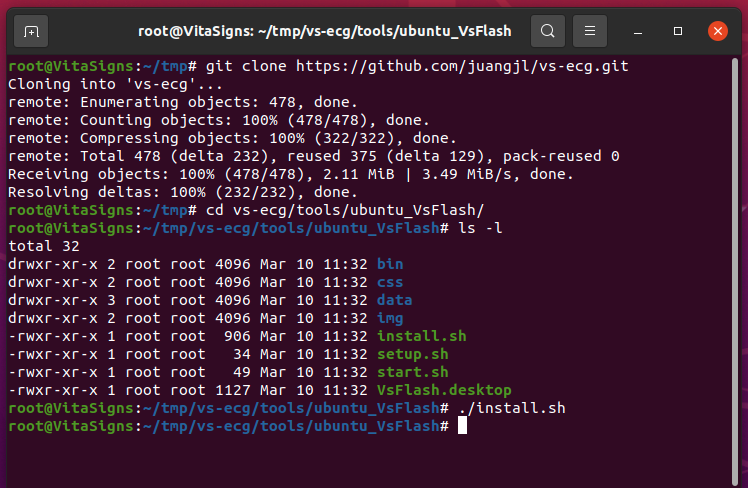This screenshot has height=488, width=748.
Task: Click the terminal vertical scrollbar
Action: [735, 271]
